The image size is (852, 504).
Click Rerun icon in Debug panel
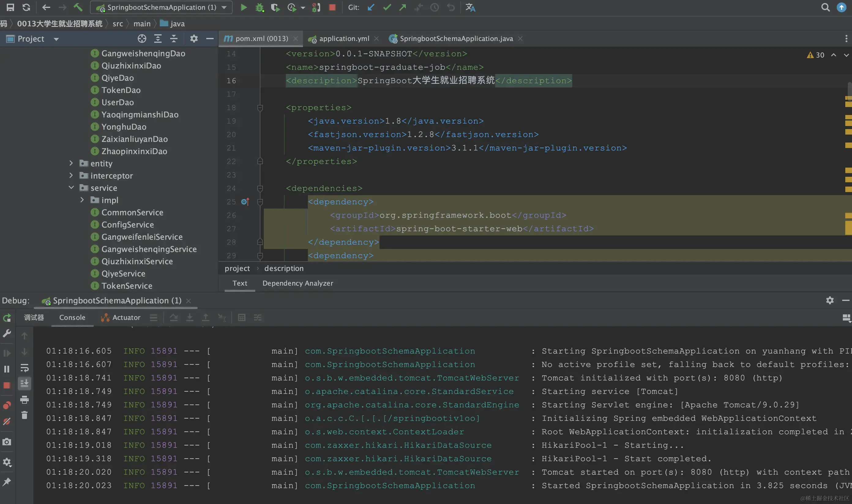(x=7, y=318)
